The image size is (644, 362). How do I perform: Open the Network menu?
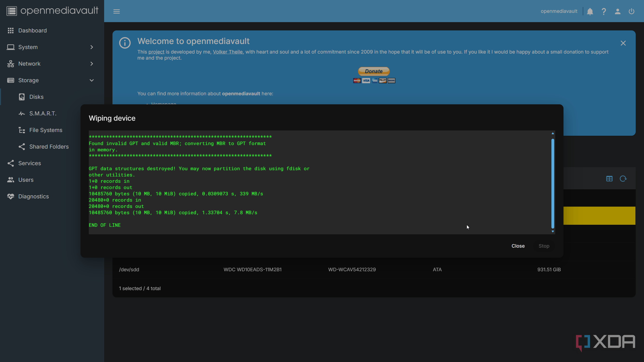coord(52,64)
